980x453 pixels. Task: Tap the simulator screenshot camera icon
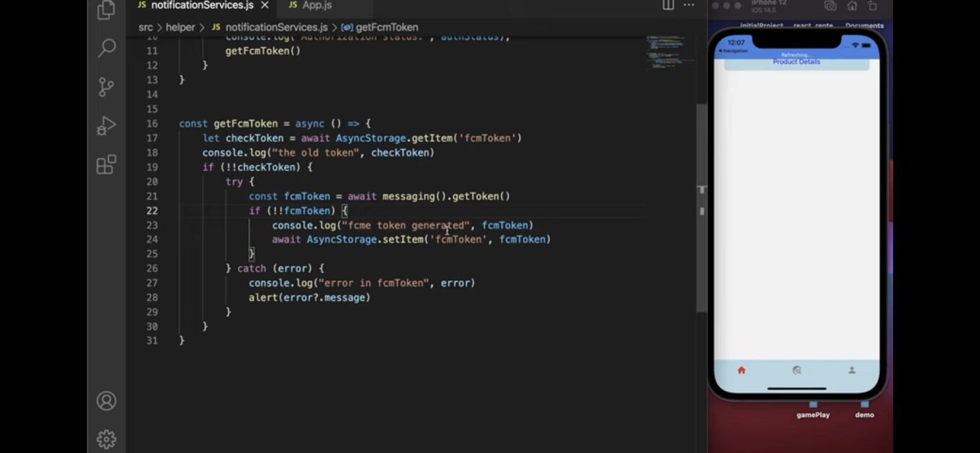830,6
